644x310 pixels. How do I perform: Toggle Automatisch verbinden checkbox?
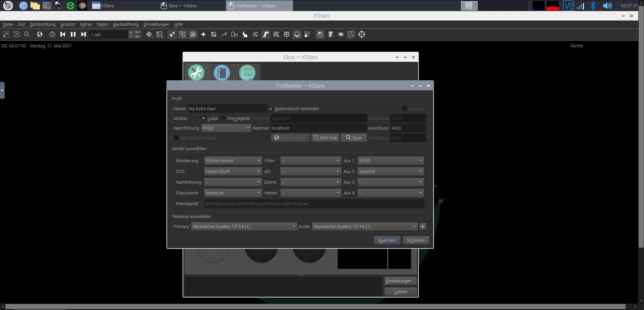click(271, 108)
